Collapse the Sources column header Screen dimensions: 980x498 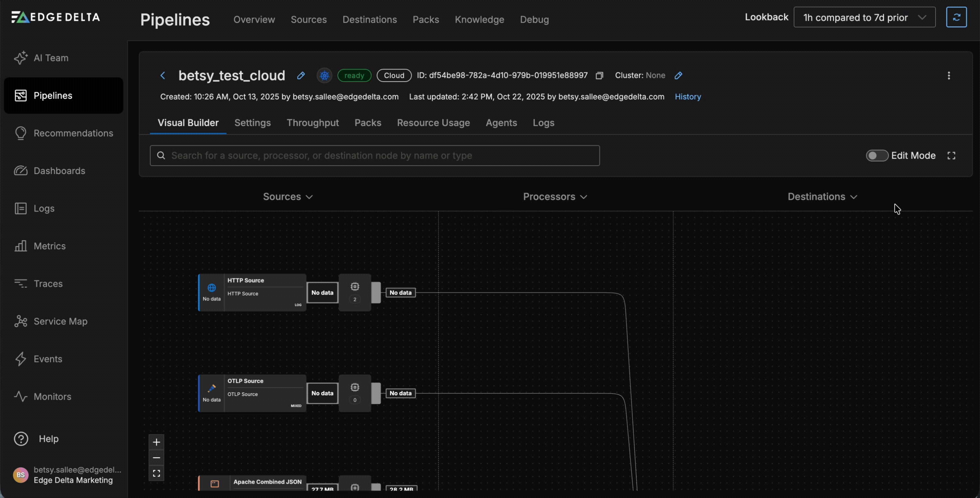(288, 196)
